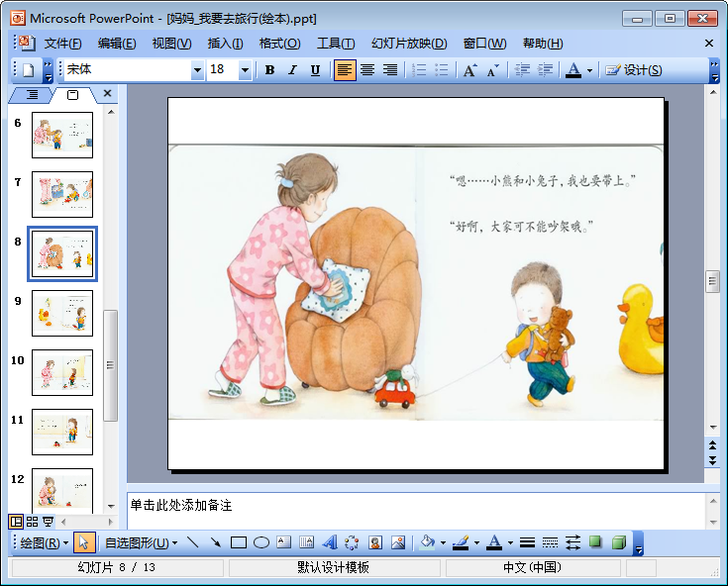The image size is (728, 586).
Task: Enable center text alignment
Action: (x=367, y=70)
